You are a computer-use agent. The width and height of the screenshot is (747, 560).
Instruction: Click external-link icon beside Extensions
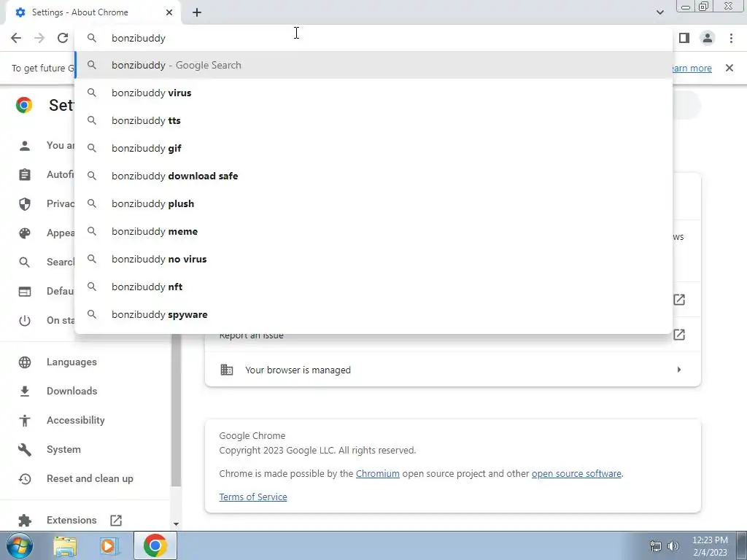116,521
